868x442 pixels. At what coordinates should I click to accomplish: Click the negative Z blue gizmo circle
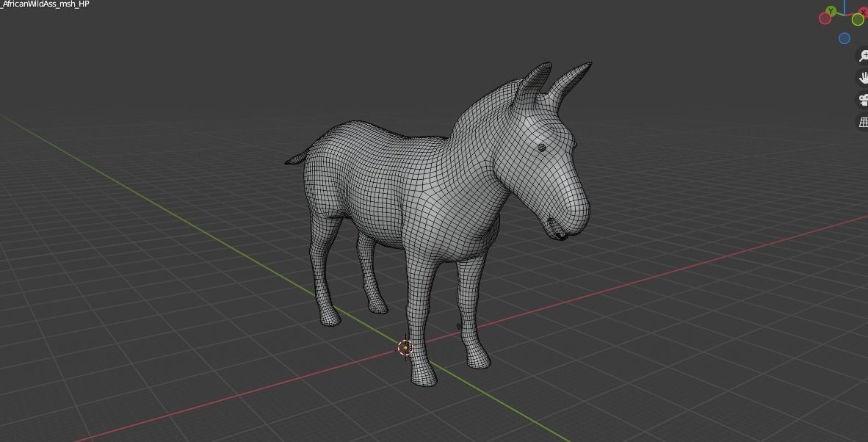tap(845, 38)
